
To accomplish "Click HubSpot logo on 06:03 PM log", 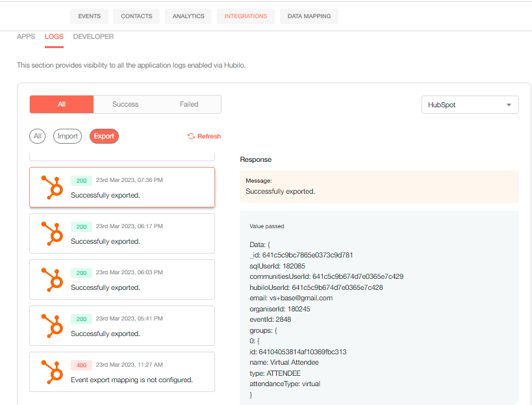I will [52, 280].
